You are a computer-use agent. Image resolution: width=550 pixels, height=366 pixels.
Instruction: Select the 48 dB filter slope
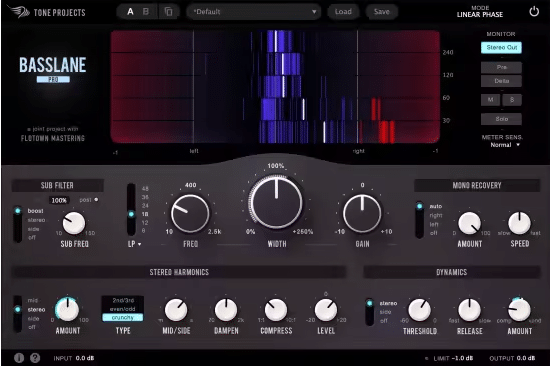point(145,188)
